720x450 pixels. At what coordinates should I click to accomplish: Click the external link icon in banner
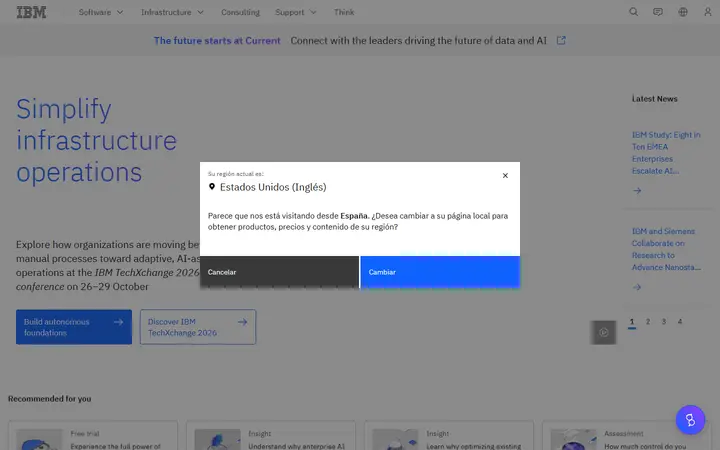click(x=561, y=40)
